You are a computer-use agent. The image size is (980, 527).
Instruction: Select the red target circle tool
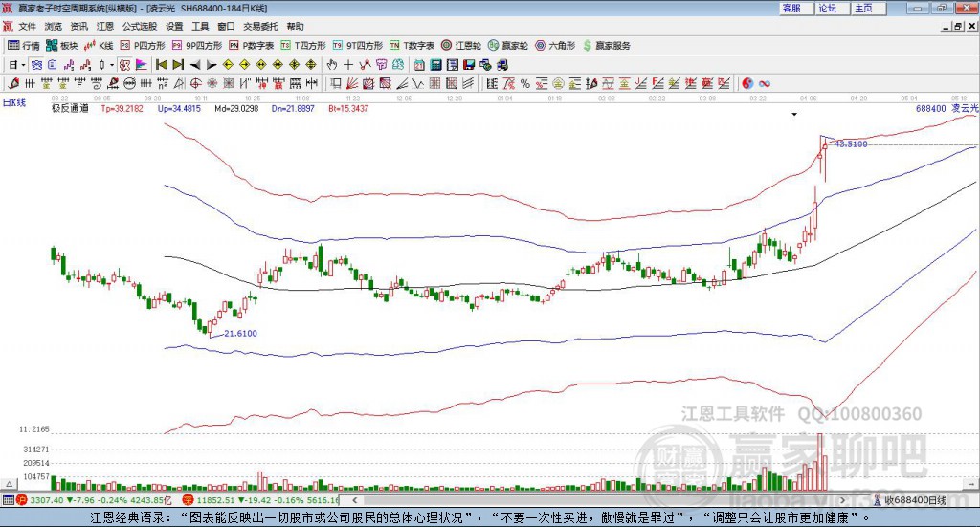click(x=195, y=83)
